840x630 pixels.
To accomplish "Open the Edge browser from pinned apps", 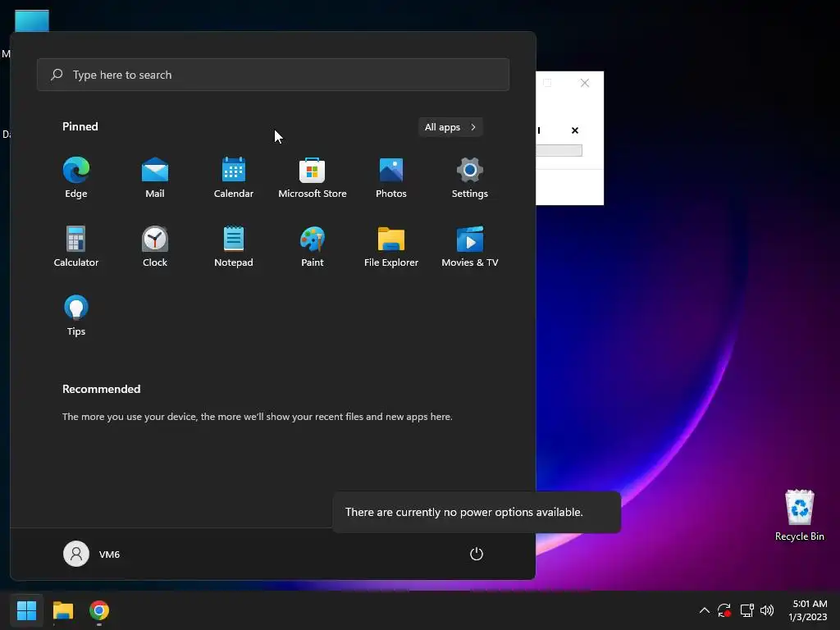I will point(76,177).
